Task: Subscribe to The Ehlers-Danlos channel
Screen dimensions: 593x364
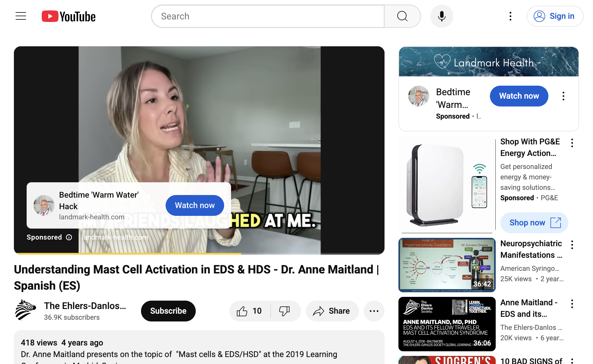Action: coord(168,311)
